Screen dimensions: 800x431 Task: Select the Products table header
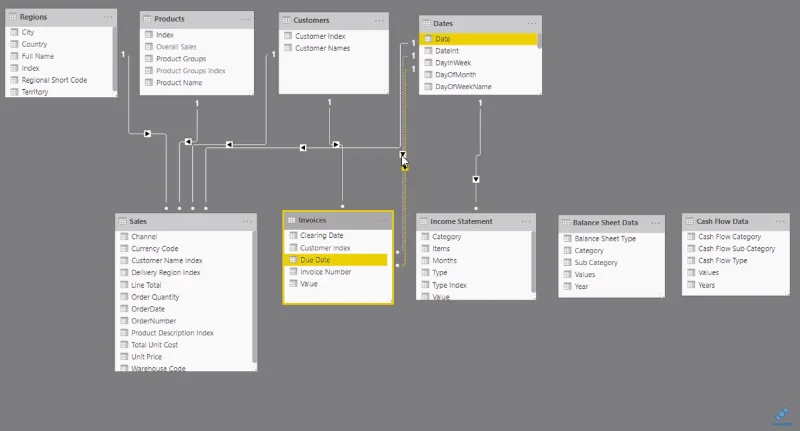[196, 19]
